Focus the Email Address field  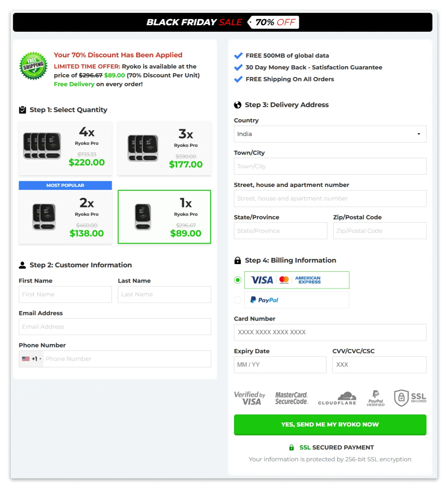[115, 327]
